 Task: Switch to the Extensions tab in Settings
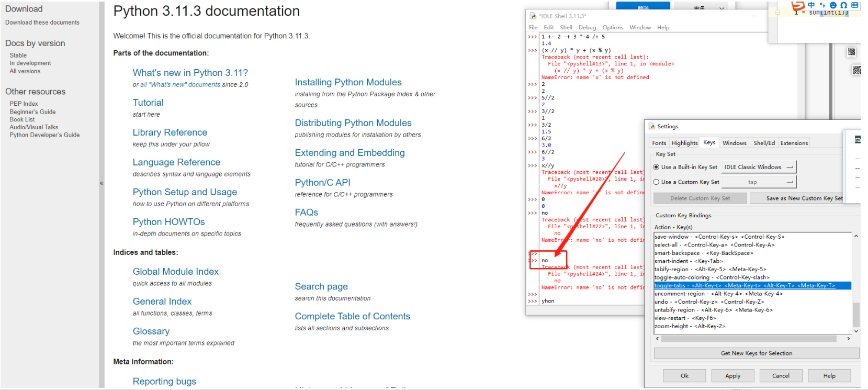pos(794,143)
